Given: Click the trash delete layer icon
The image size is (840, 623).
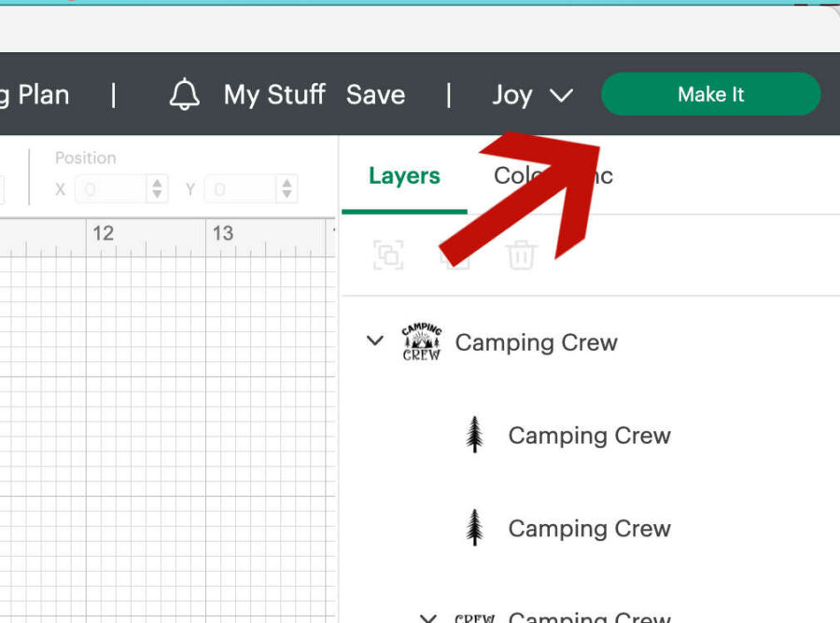Looking at the screenshot, I should [521, 255].
